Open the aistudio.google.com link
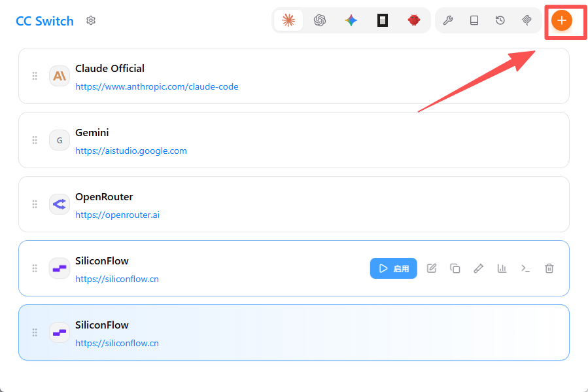The width and height of the screenshot is (588, 392). [x=131, y=151]
